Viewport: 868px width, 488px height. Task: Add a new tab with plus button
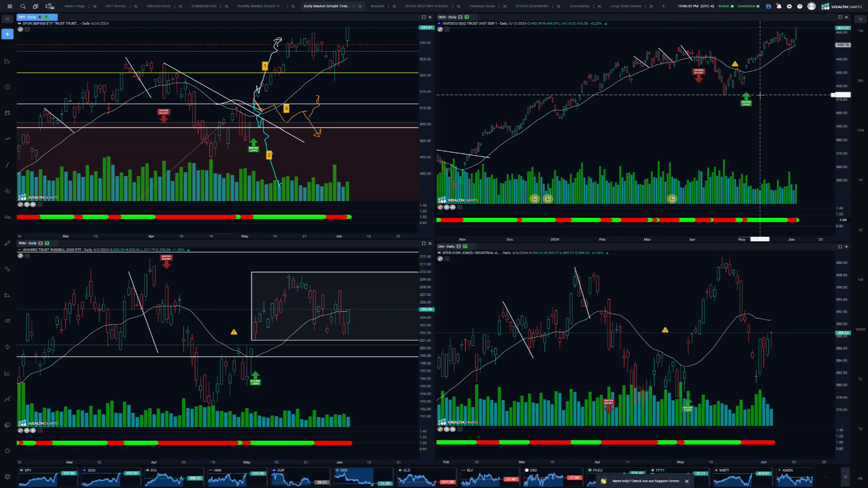(x=664, y=6)
